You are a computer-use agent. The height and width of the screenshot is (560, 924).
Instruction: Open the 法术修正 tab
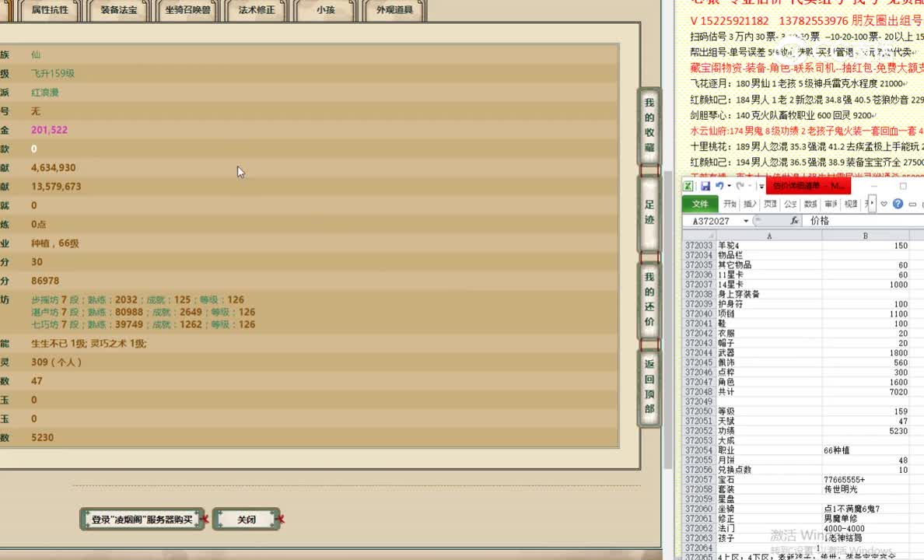[x=256, y=10]
